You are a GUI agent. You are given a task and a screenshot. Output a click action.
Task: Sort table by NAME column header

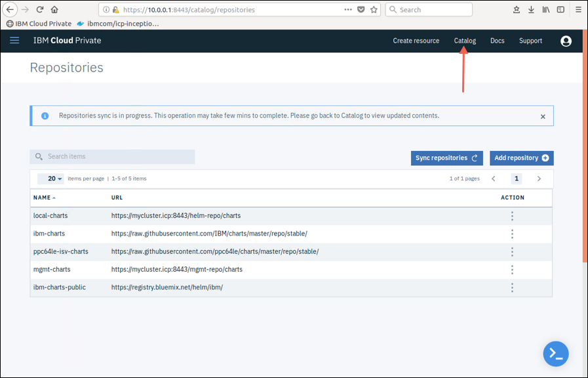(45, 198)
